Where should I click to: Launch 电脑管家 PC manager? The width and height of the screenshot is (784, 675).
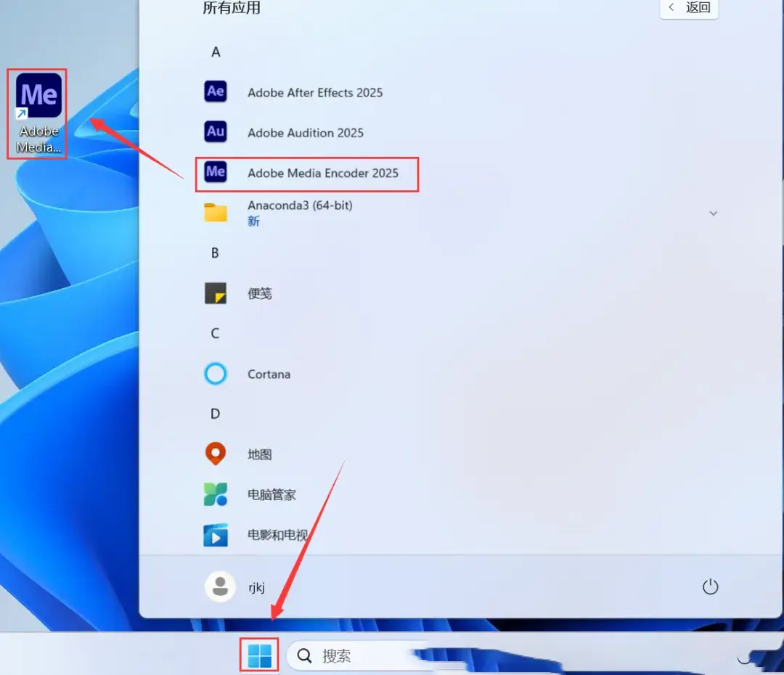coord(271,495)
